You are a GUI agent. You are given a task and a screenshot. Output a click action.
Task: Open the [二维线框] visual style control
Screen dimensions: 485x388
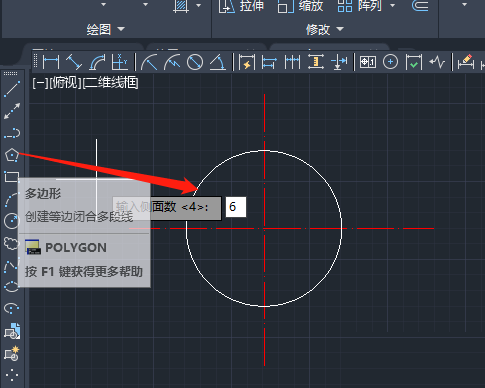[x=110, y=83]
